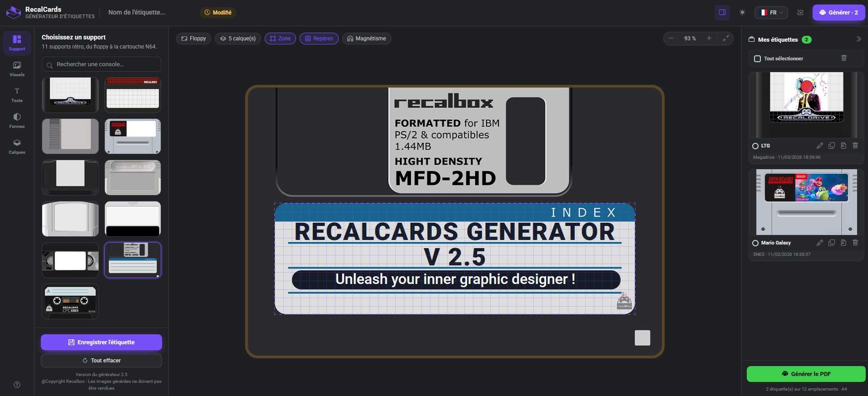Screen dimensions: 868x396
Task: Select the floppy disk support thumbnail
Action: coord(133,260)
